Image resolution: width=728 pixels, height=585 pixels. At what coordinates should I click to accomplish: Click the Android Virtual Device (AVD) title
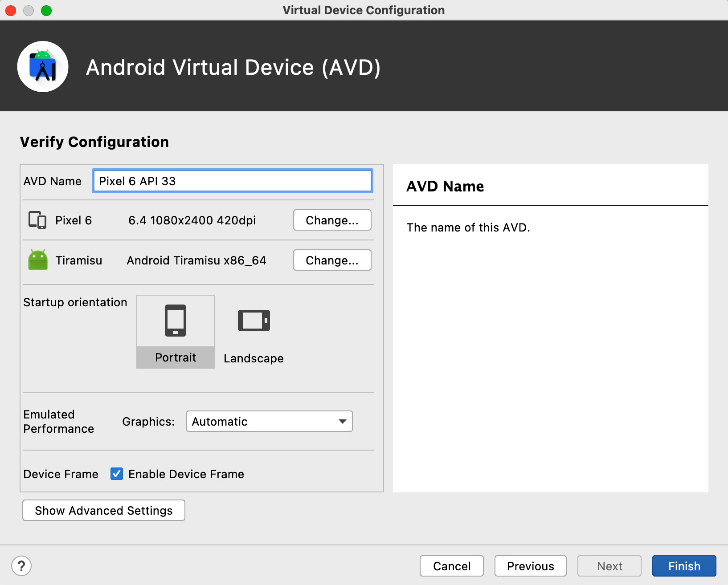pos(233,68)
